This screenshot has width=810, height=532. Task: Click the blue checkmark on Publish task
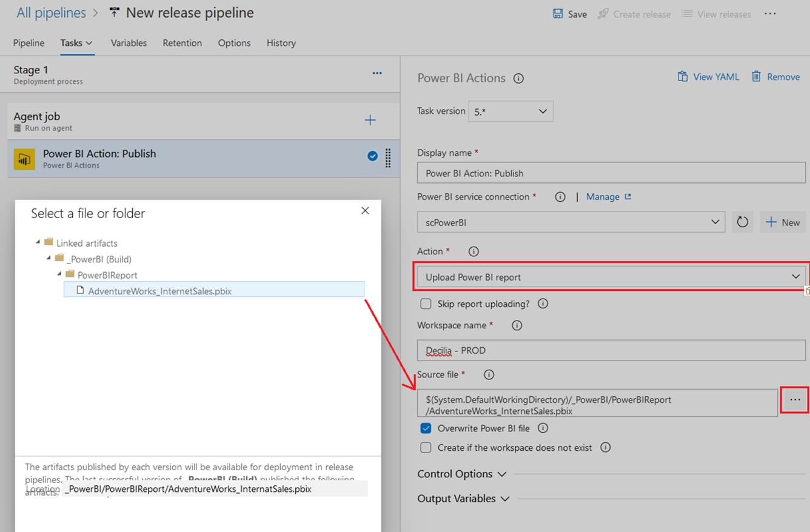coord(372,156)
